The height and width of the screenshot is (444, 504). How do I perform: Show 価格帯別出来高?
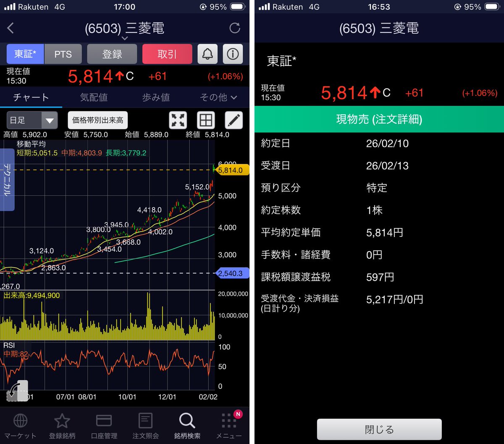pos(98,120)
